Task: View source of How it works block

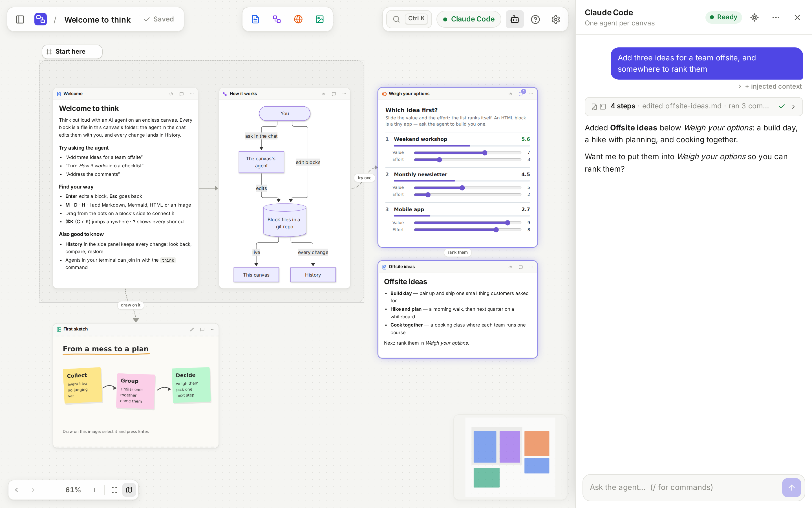Action: (323, 94)
